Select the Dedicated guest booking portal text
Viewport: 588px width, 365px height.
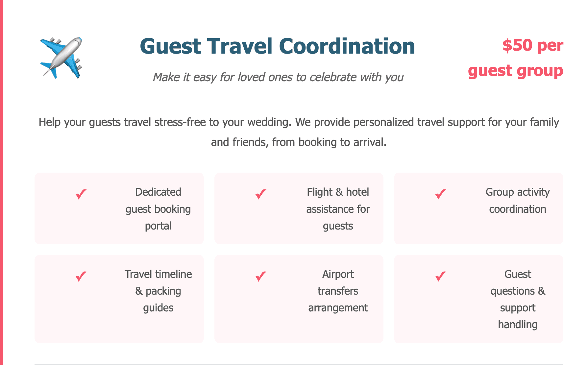(158, 209)
